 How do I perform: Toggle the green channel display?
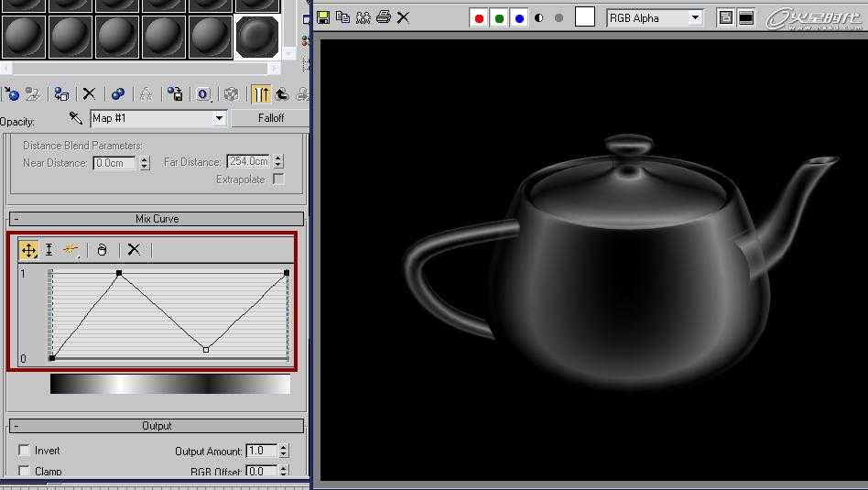(499, 18)
